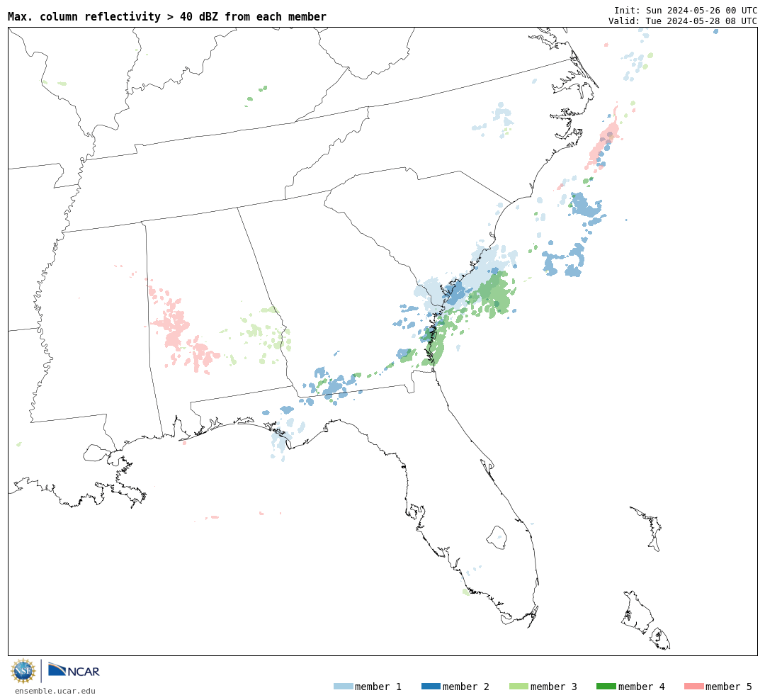Click the member 4 dark green swatch
765x700 pixels.
606,687
